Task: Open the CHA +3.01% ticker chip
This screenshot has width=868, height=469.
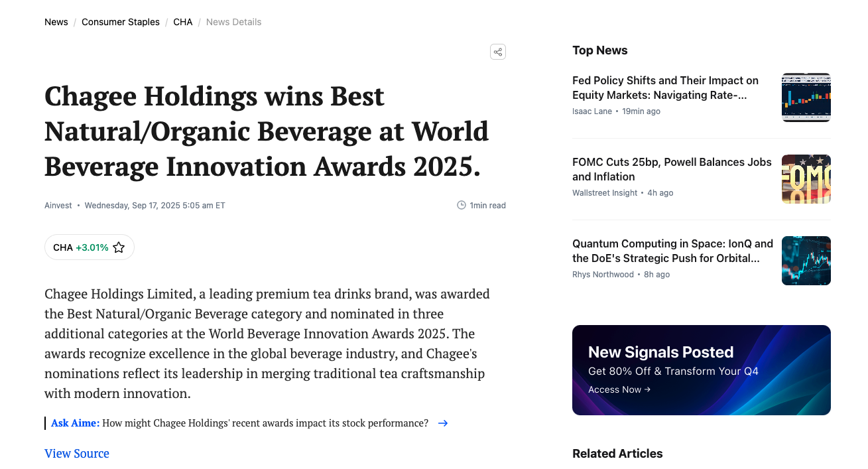Action: [90, 247]
